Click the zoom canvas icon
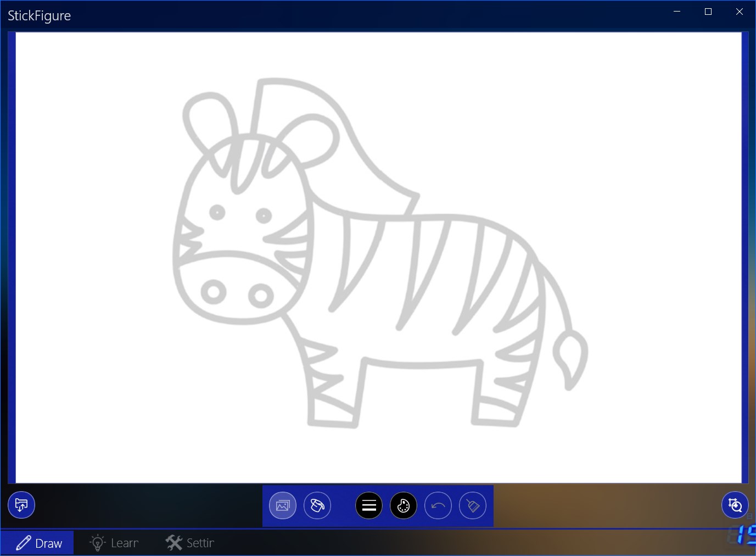 pyautogui.click(x=735, y=505)
